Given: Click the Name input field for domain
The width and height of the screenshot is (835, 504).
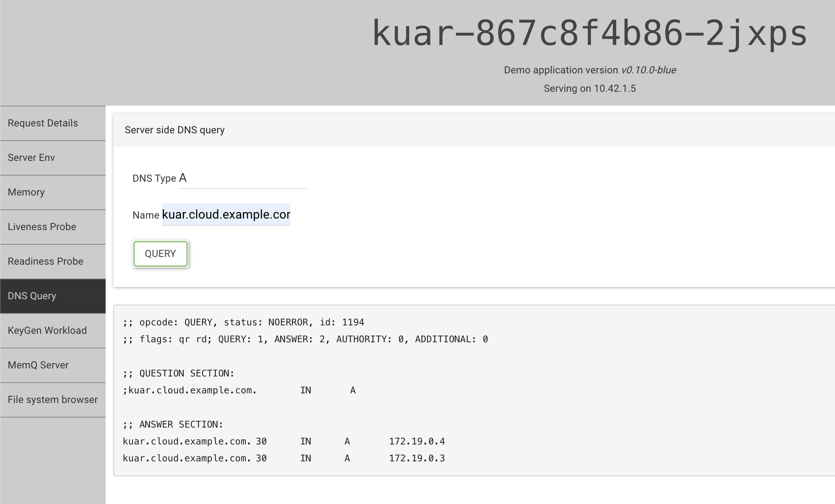Looking at the screenshot, I should (227, 214).
